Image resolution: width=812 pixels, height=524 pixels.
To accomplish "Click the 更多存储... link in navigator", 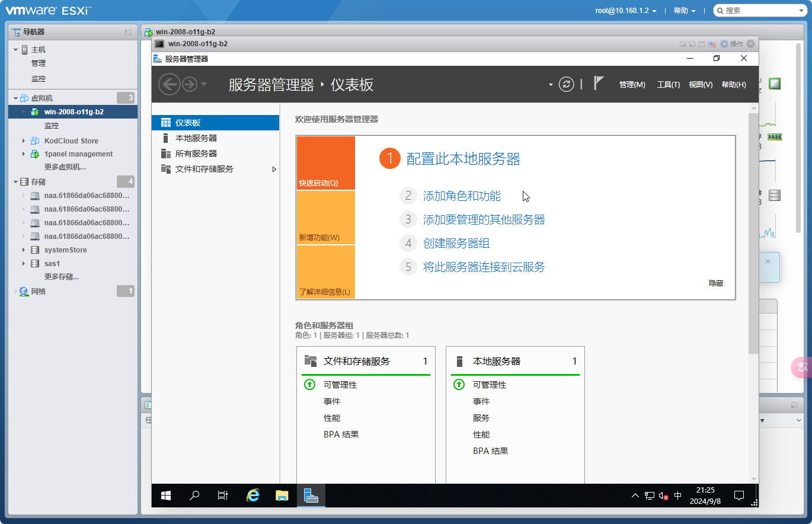I will (x=62, y=277).
